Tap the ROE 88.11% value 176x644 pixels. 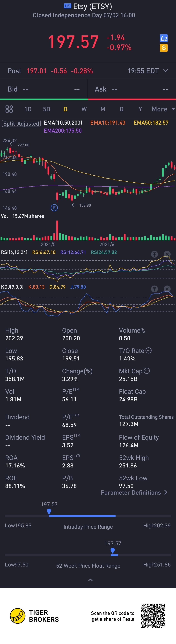tap(15, 486)
